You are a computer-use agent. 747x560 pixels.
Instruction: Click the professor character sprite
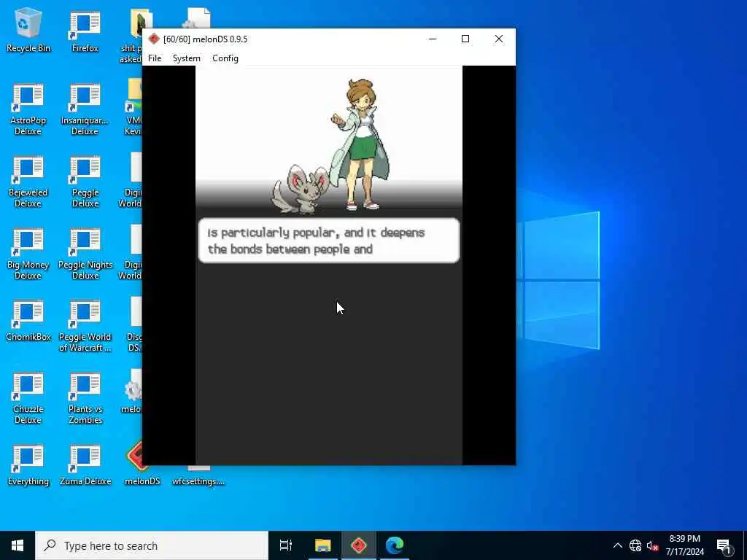(360, 144)
